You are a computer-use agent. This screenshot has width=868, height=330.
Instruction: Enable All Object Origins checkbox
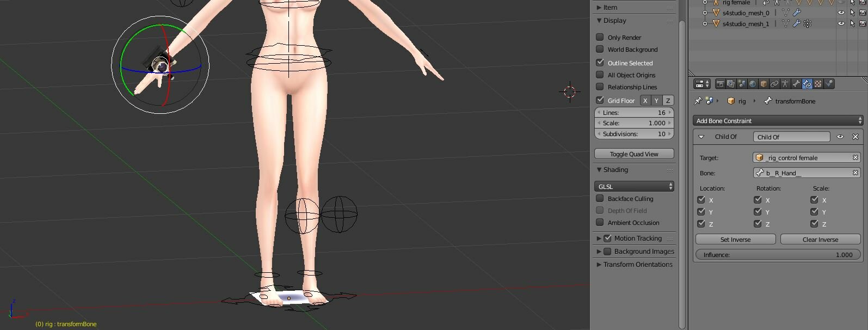click(600, 75)
